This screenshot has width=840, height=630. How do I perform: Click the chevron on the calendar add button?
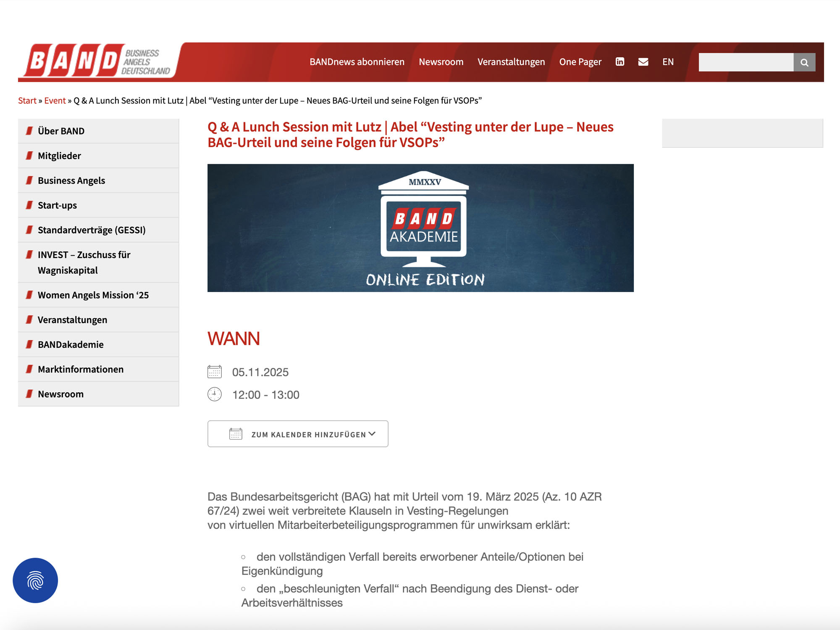tap(372, 434)
